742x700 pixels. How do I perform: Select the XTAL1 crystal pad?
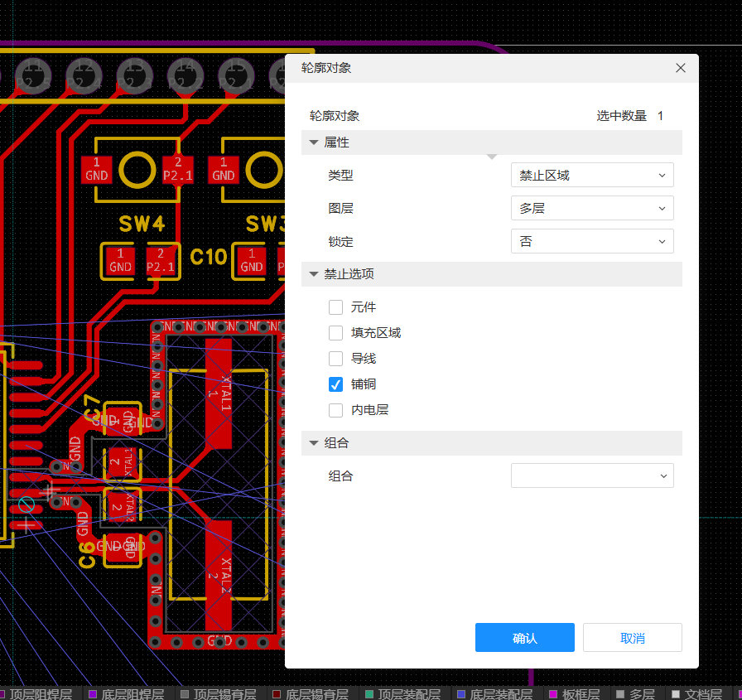[219, 393]
